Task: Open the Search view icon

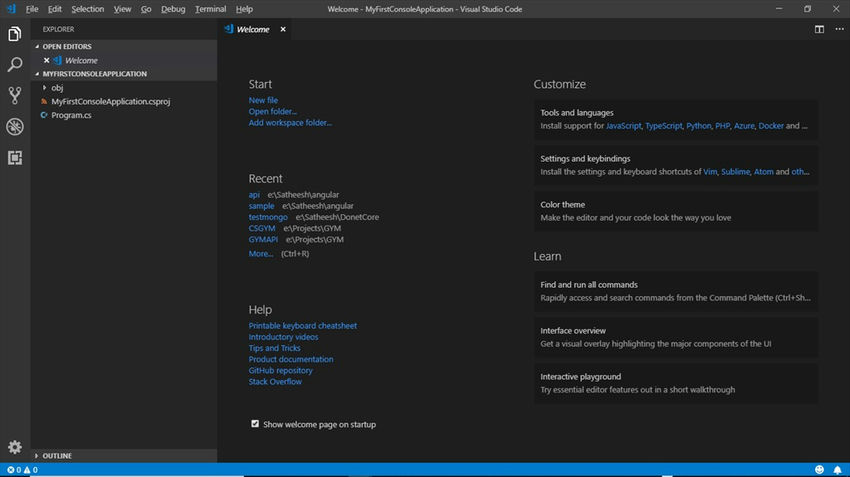Action: click(x=15, y=65)
